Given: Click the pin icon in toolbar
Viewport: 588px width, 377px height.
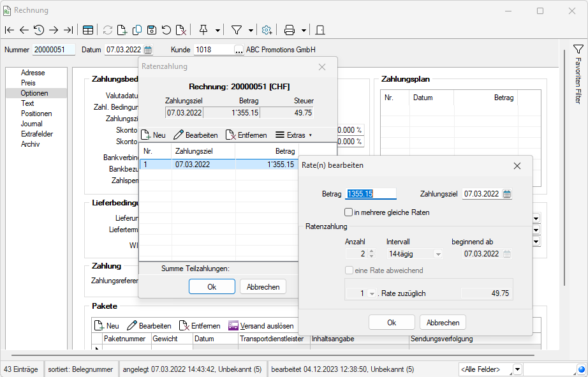Looking at the screenshot, I should pos(203,30).
